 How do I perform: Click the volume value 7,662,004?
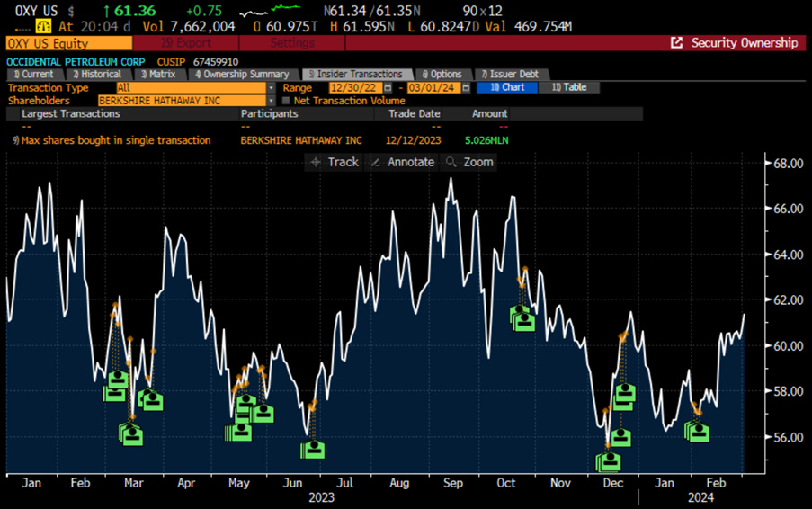[x=202, y=26]
